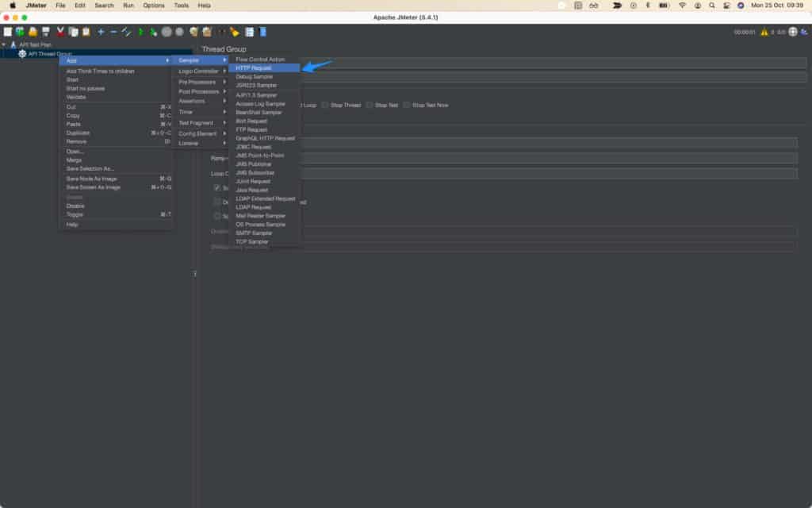Open the Options menu in the menu bar

pyautogui.click(x=154, y=6)
